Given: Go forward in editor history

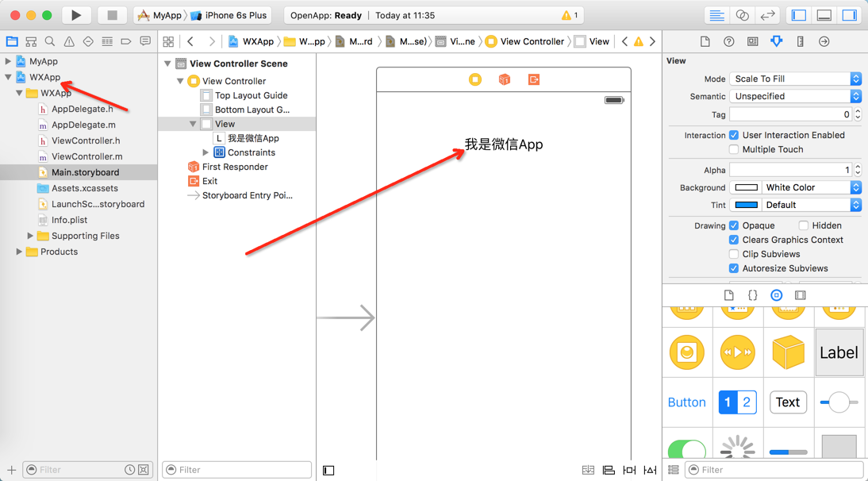Looking at the screenshot, I should click(212, 41).
